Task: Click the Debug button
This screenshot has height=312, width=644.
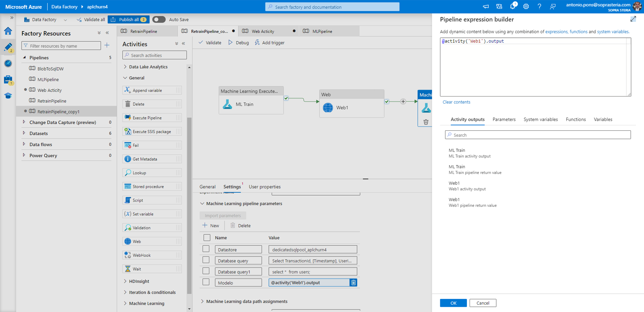Action: (239, 42)
